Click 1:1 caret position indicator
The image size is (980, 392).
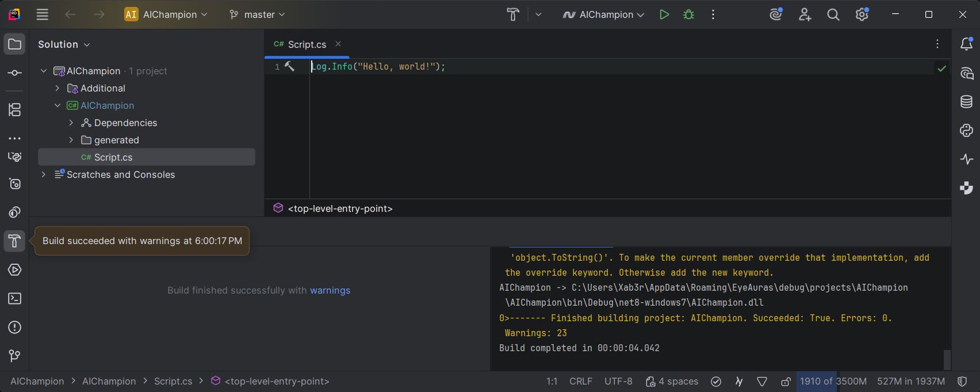(x=552, y=381)
